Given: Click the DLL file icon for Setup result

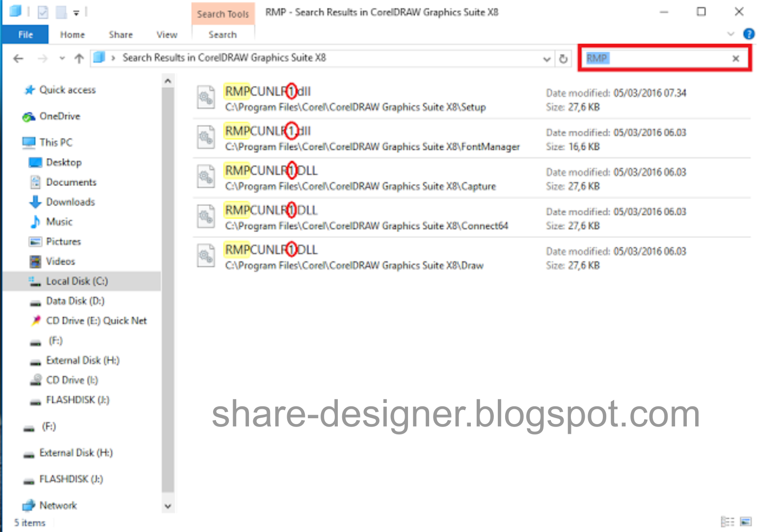Looking at the screenshot, I should (x=206, y=98).
